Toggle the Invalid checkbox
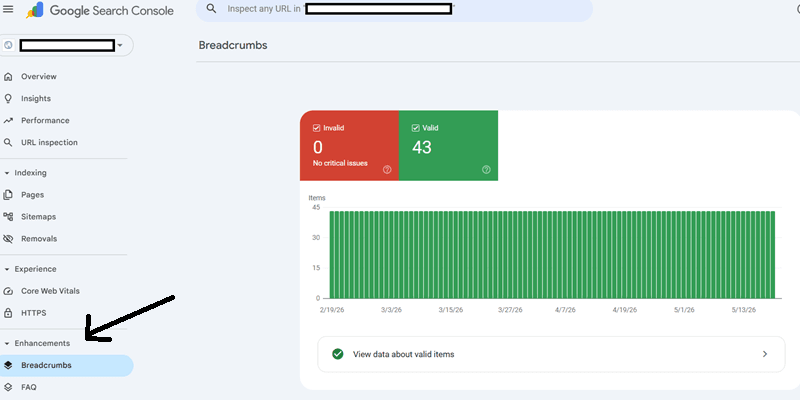 coord(316,128)
